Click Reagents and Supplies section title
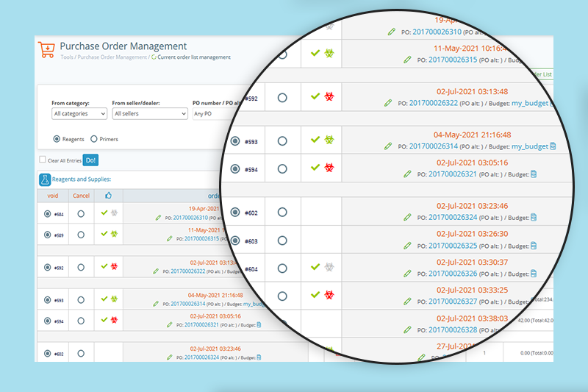The height and width of the screenshot is (392, 588). point(82,179)
